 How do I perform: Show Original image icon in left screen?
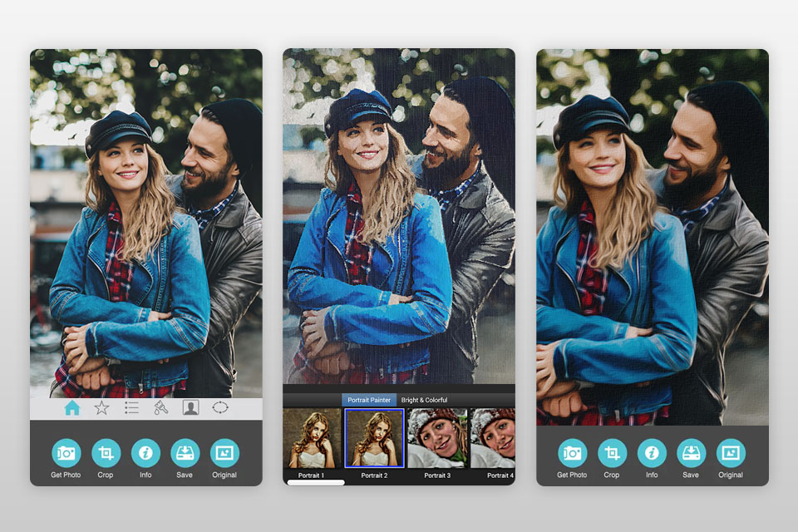coord(224,452)
